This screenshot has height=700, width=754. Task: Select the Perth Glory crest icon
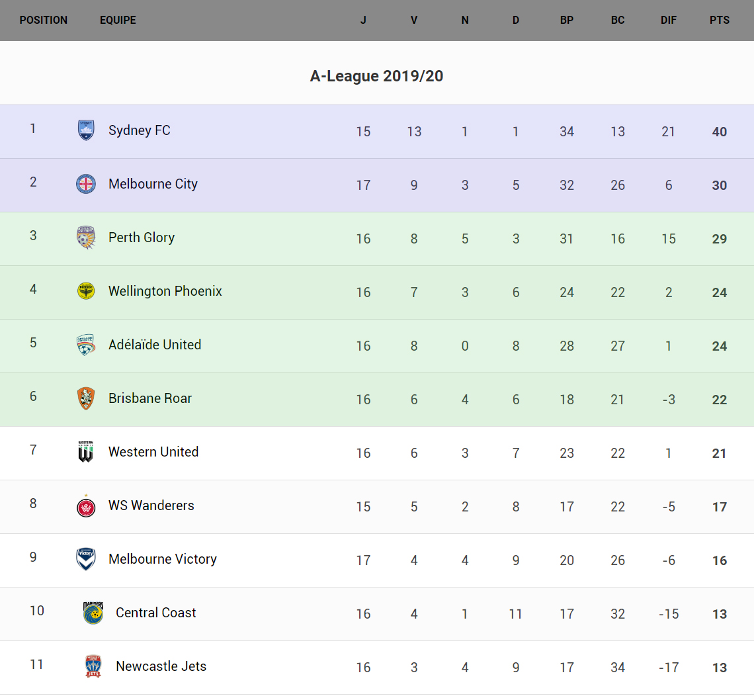pos(86,238)
